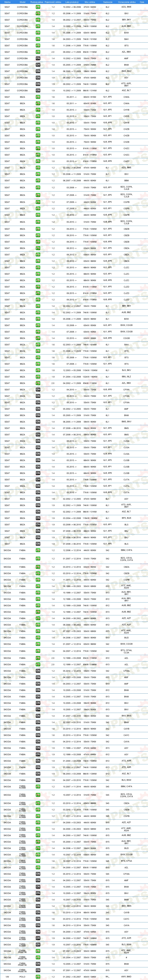The width and height of the screenshot is (148, 980).
Task: Click the Model column header
Action: [23, 2]
